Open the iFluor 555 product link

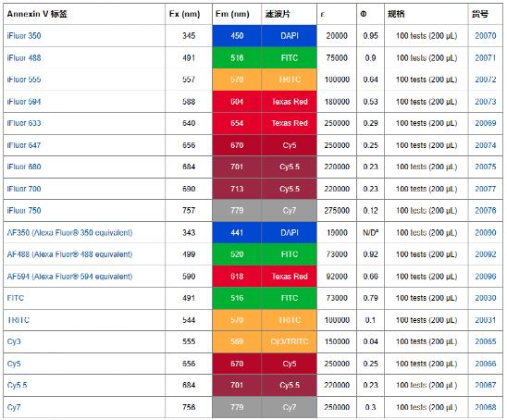click(x=24, y=80)
